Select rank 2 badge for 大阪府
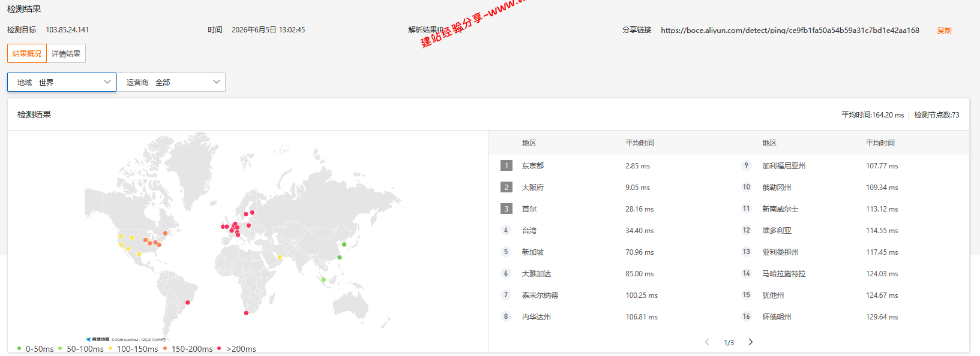This screenshot has height=356, width=980. [507, 187]
